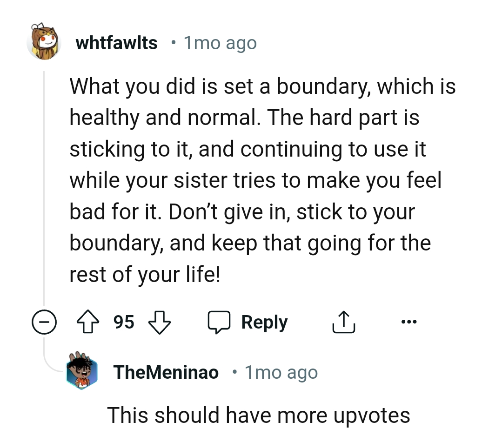Screen dimensions: 502x448
Task: Toggle collapse state of the parent comment
Action: (x=44, y=321)
